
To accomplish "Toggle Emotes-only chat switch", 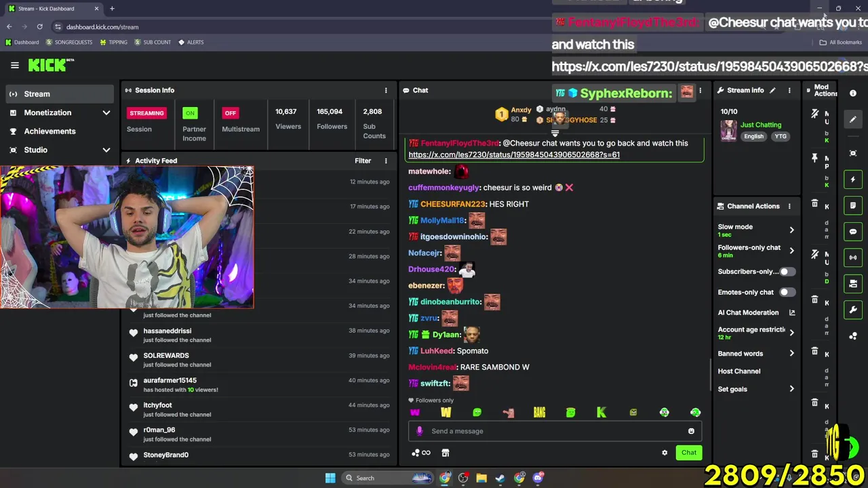I will [x=787, y=292].
